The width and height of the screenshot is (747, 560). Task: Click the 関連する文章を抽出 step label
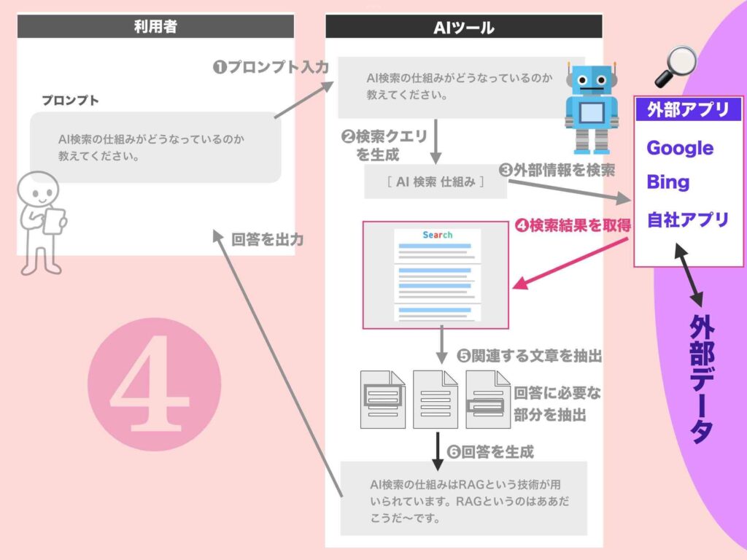coord(530,356)
